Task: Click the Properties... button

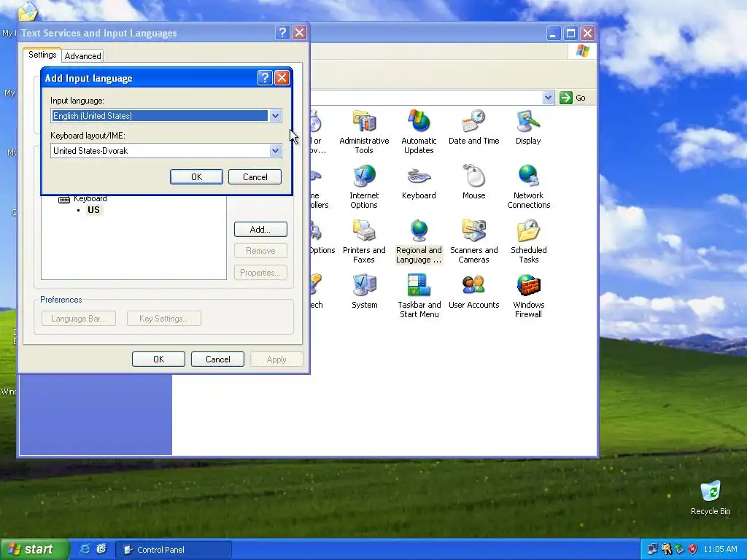Action: 260,273
